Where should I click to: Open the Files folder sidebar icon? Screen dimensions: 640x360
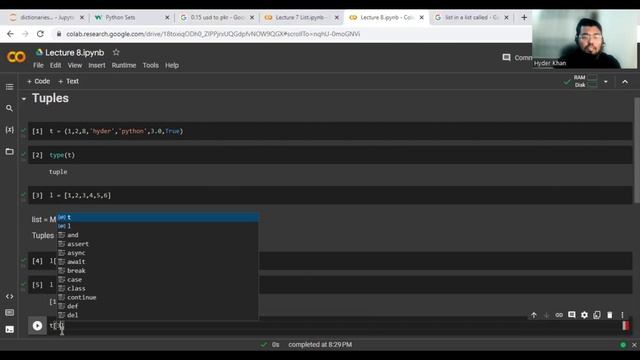point(9,151)
